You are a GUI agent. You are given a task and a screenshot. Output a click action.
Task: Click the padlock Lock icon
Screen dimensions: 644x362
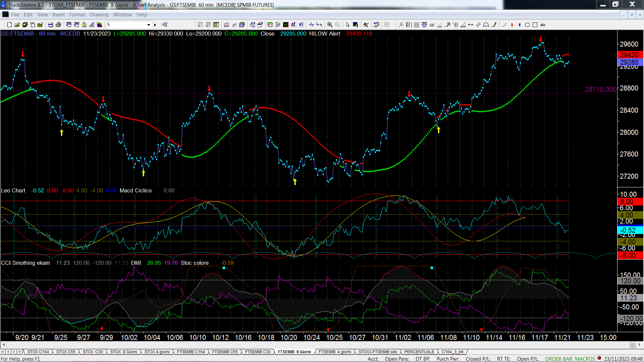tap(84, 25)
